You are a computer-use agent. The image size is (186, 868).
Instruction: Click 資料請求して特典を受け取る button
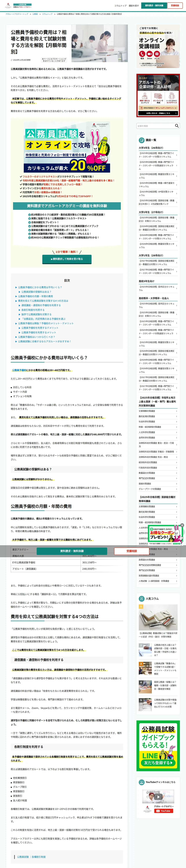coord(67,259)
